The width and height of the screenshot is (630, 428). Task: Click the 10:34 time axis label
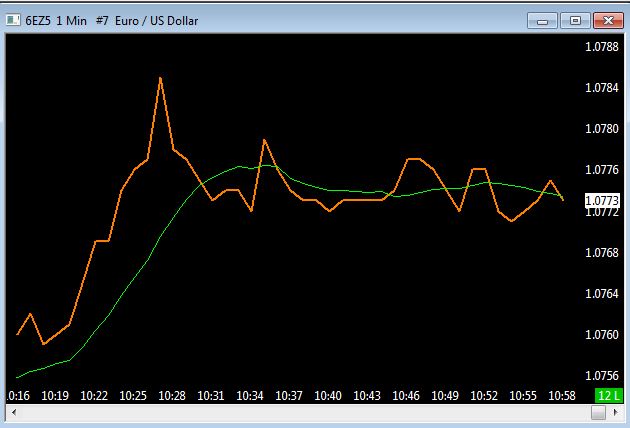[x=250, y=396]
